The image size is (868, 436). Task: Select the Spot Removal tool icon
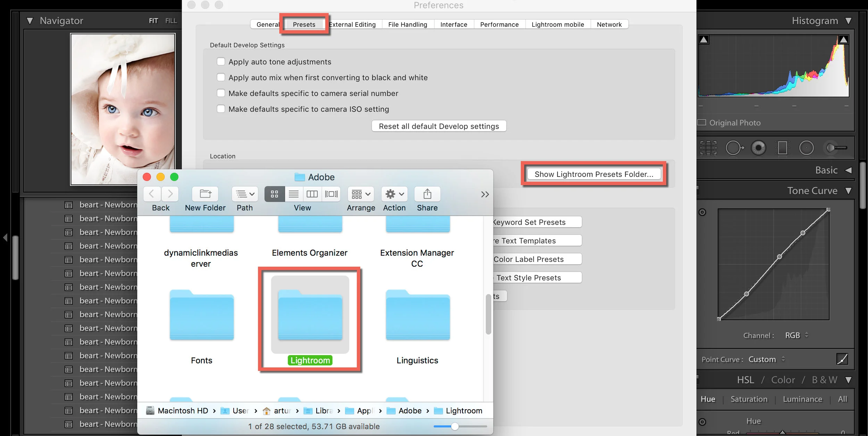[x=734, y=148]
